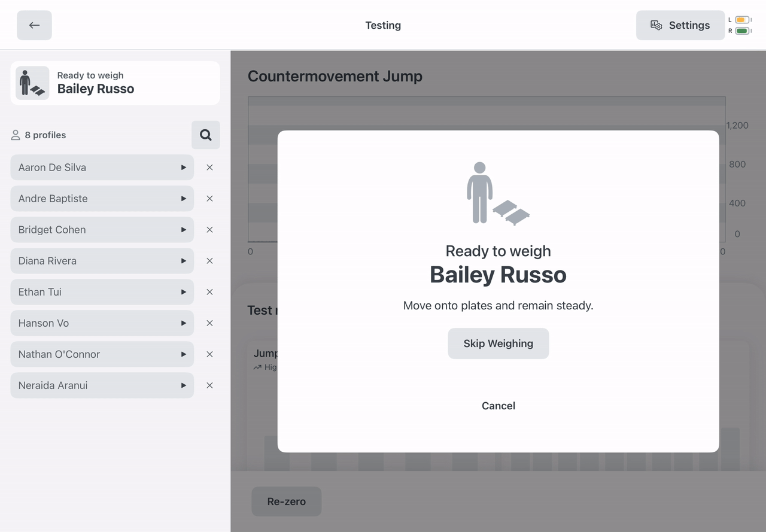Select Nathan O'Connor profile
The width and height of the screenshot is (766, 532).
pyautogui.click(x=102, y=354)
